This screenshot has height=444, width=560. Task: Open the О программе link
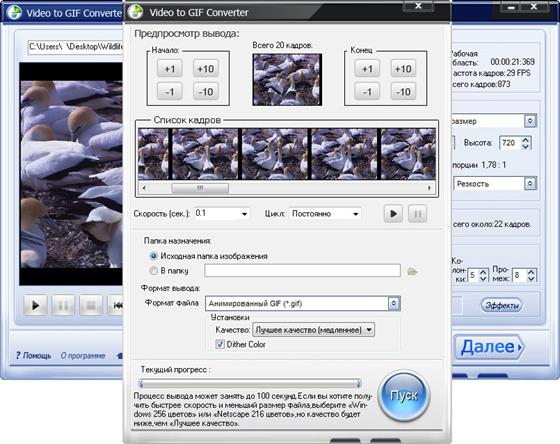(83, 356)
